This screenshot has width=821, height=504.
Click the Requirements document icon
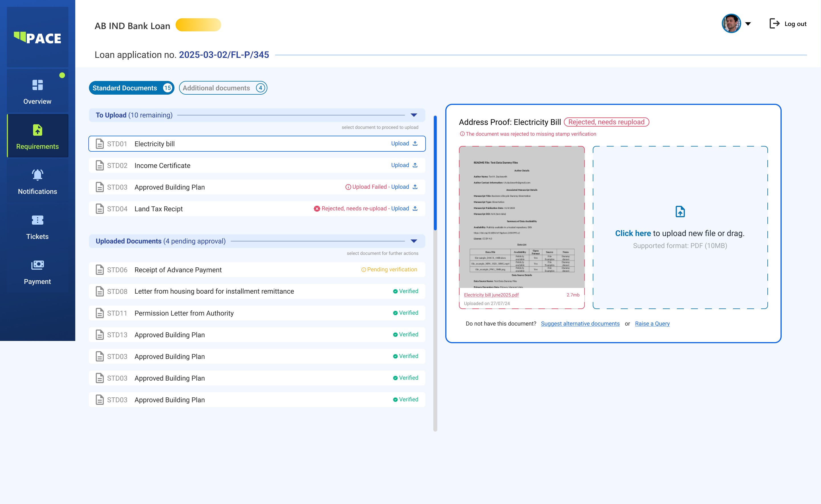tap(37, 130)
